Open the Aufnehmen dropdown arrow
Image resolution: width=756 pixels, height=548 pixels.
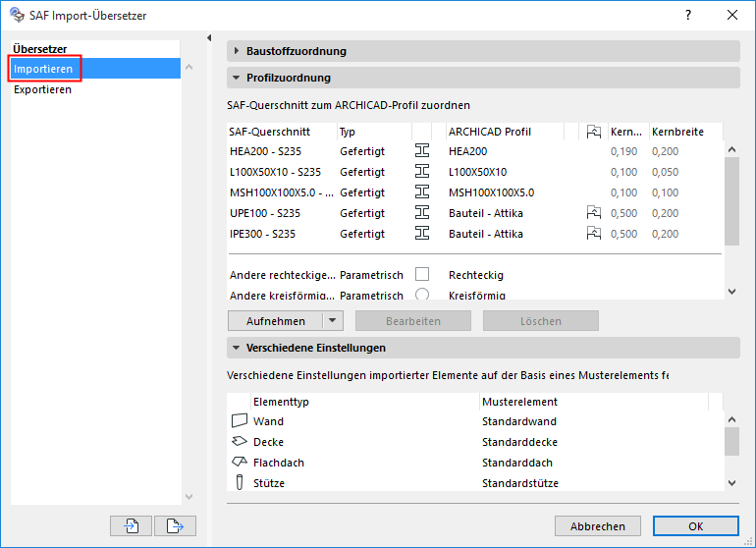pyautogui.click(x=333, y=321)
